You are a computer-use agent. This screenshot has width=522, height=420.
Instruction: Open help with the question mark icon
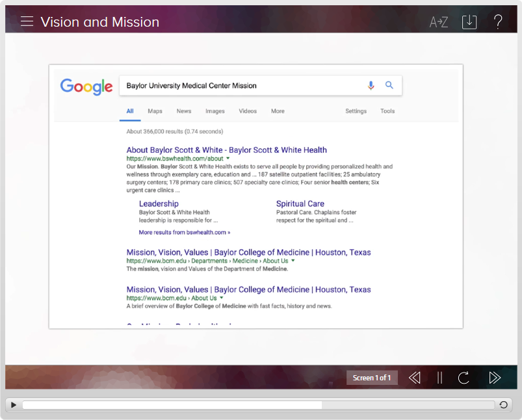coord(498,22)
